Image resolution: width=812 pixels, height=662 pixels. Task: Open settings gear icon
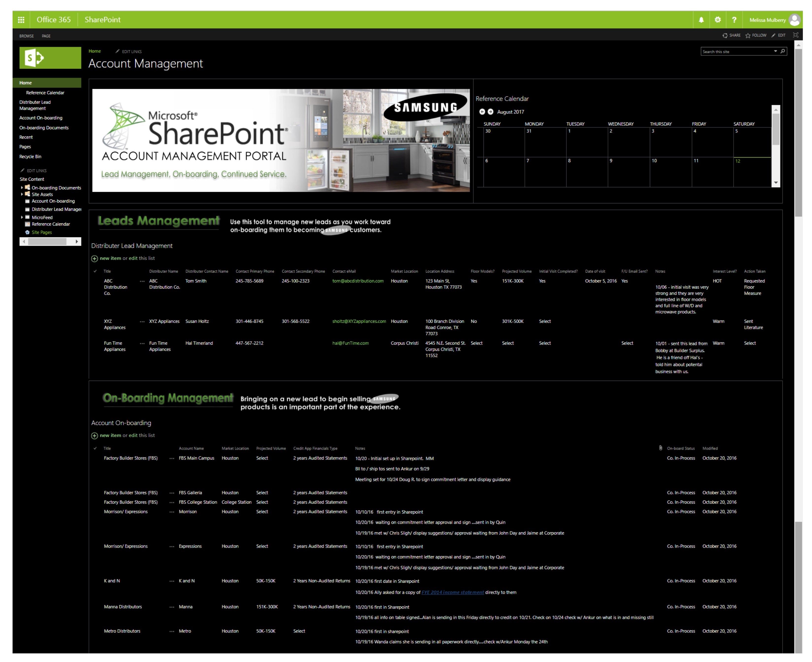coord(718,20)
